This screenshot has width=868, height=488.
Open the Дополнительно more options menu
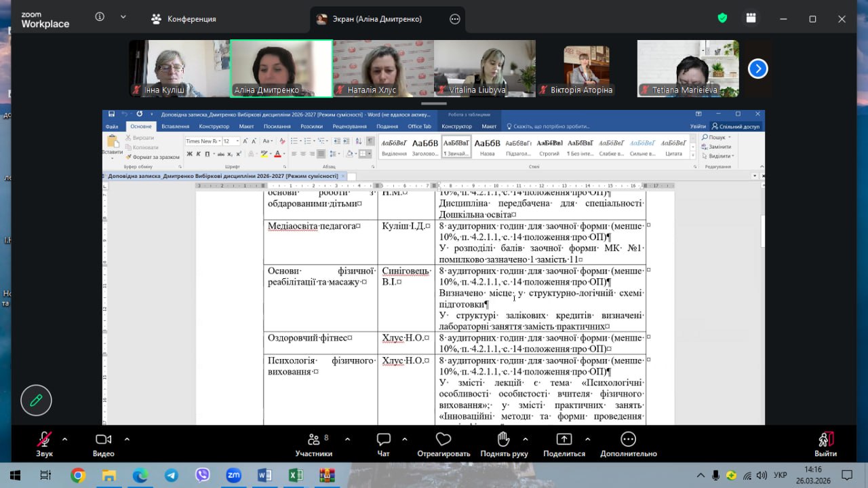628,440
